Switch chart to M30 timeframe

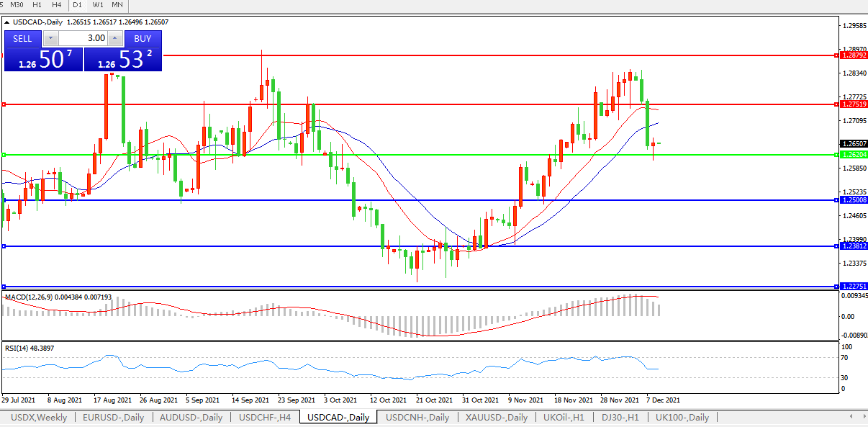[x=17, y=5]
